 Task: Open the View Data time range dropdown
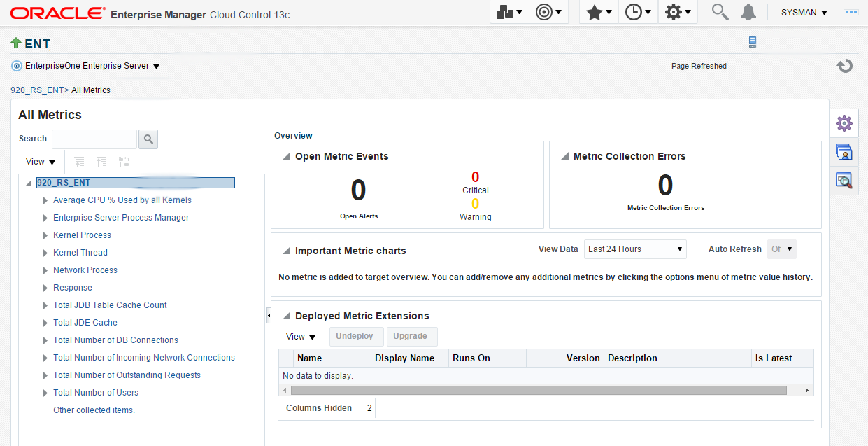[x=635, y=249]
